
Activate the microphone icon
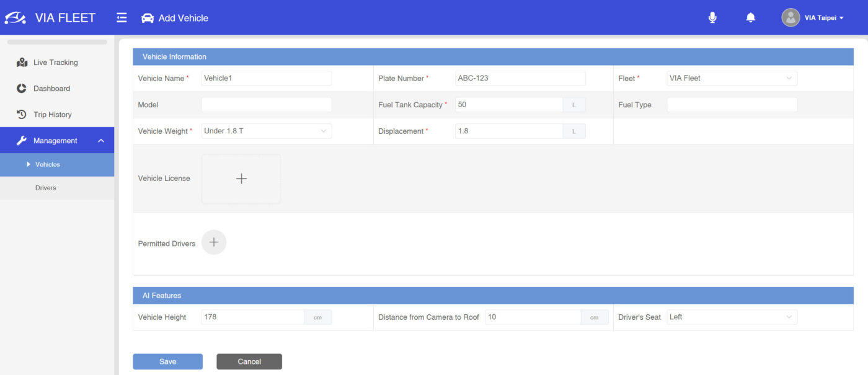point(712,17)
